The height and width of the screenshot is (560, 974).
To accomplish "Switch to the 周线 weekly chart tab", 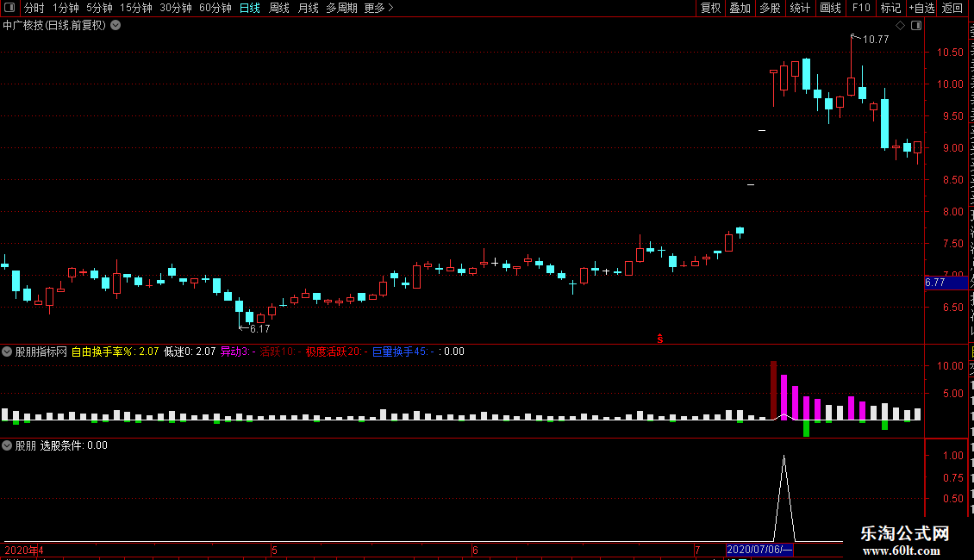I will [279, 8].
